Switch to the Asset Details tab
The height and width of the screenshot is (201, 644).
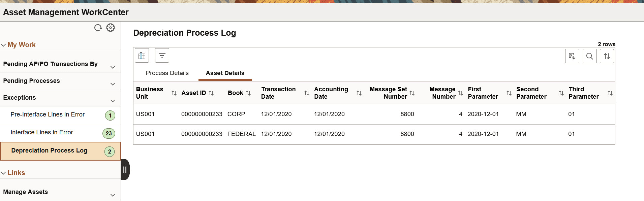coord(225,73)
